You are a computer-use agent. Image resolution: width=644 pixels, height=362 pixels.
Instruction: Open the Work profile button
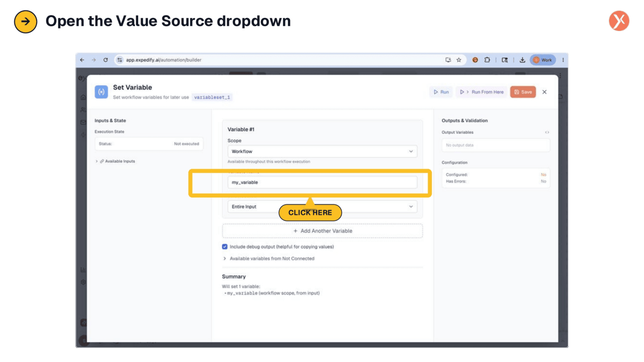[543, 60]
